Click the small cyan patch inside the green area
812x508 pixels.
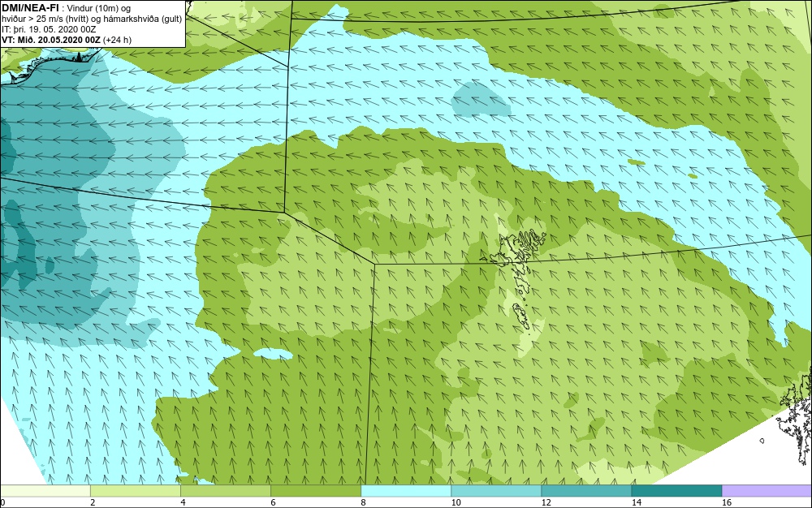[274, 353]
